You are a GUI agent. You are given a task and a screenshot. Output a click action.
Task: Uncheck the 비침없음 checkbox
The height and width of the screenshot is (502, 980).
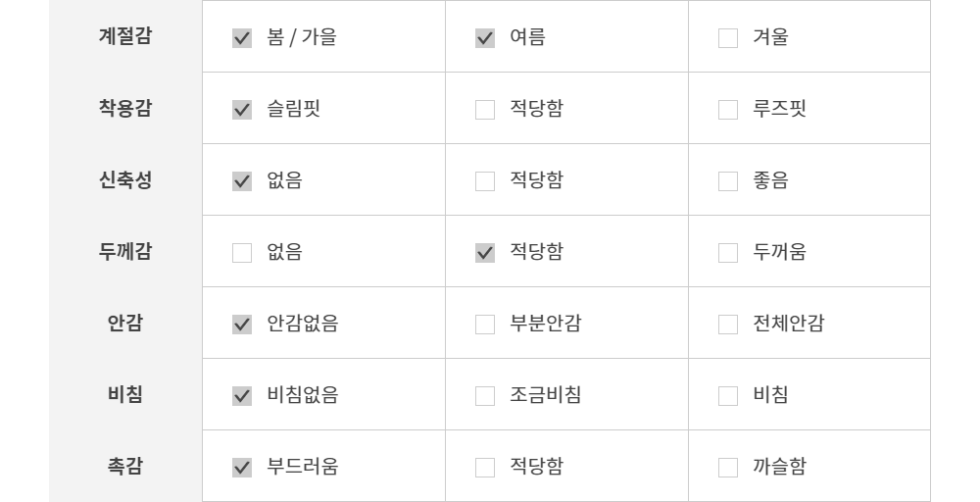[x=242, y=396]
